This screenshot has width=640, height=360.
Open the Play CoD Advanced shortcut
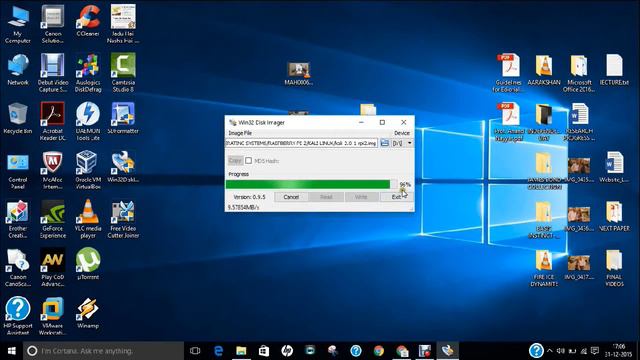coord(53,268)
